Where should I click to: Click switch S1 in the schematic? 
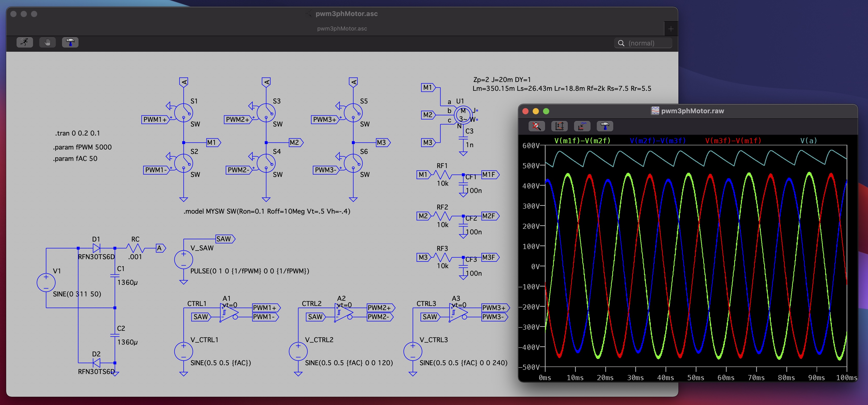(183, 113)
